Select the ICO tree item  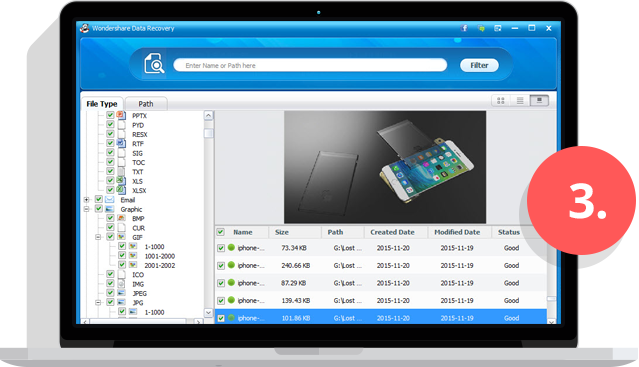coord(138,275)
